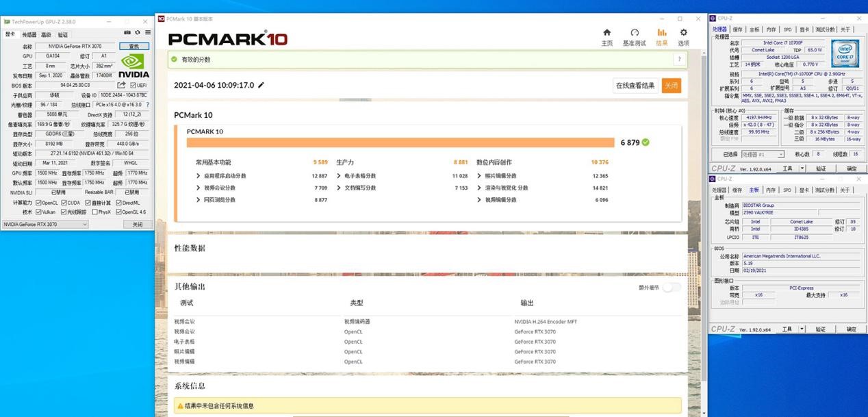
Task: Click the PCMark 10 logo header
Action: pyautogui.click(x=228, y=39)
